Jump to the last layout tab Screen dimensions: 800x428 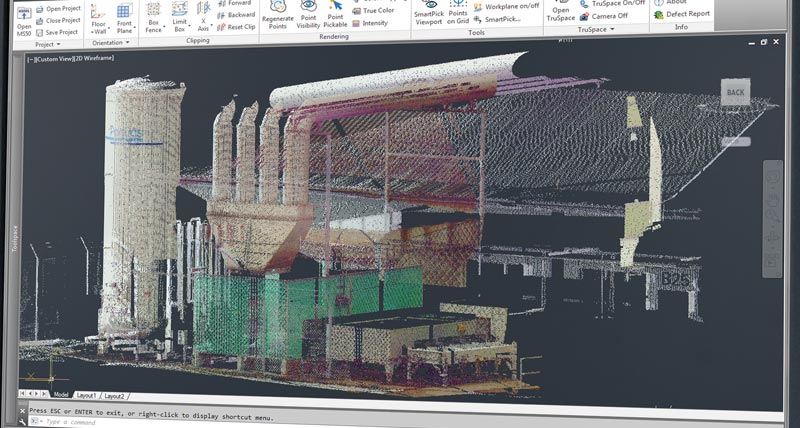coord(44,394)
